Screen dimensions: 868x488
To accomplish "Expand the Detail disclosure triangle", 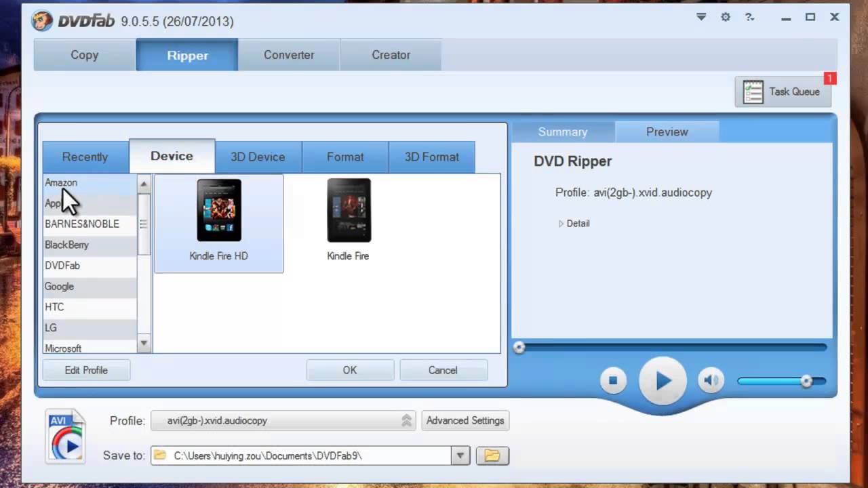I will pyautogui.click(x=561, y=224).
